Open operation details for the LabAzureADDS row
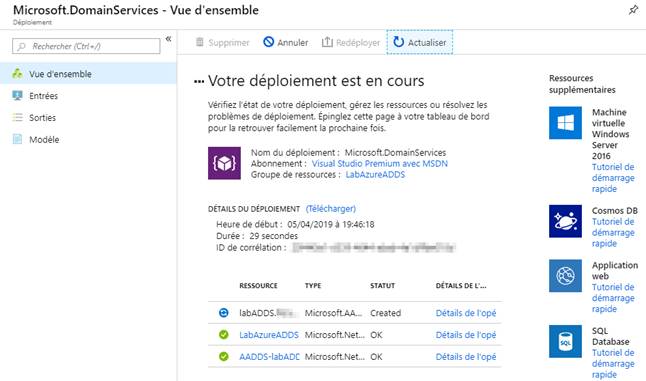The image size is (646, 381). (x=466, y=335)
